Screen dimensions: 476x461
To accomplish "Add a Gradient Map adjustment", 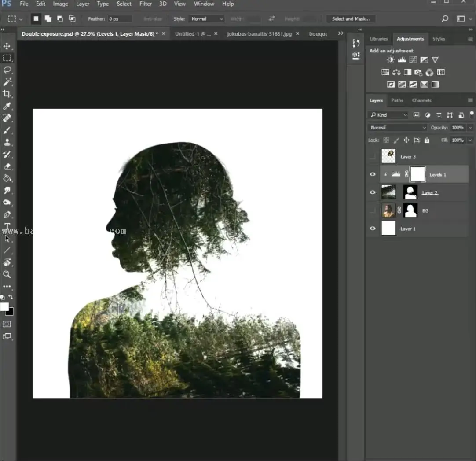I will 436,85.
